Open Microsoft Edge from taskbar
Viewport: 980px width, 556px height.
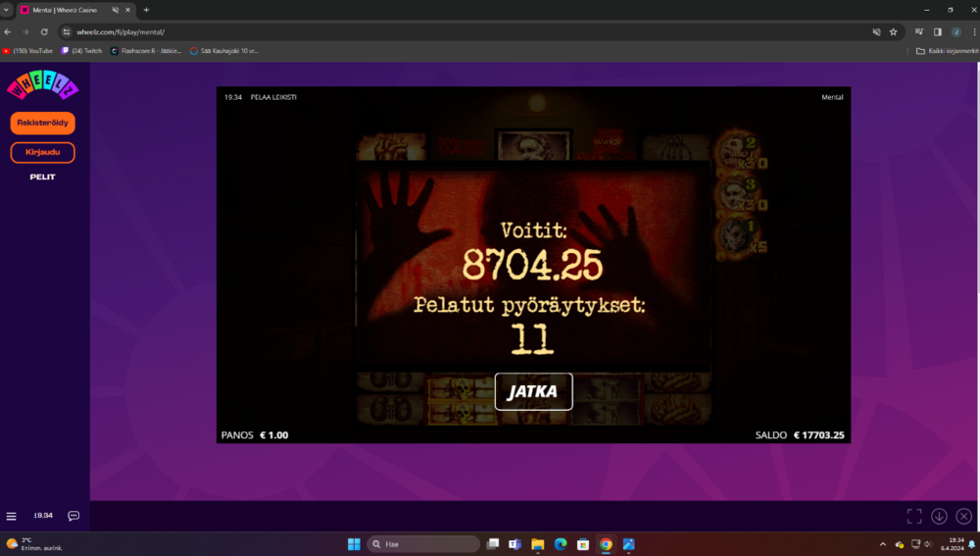tap(560, 544)
